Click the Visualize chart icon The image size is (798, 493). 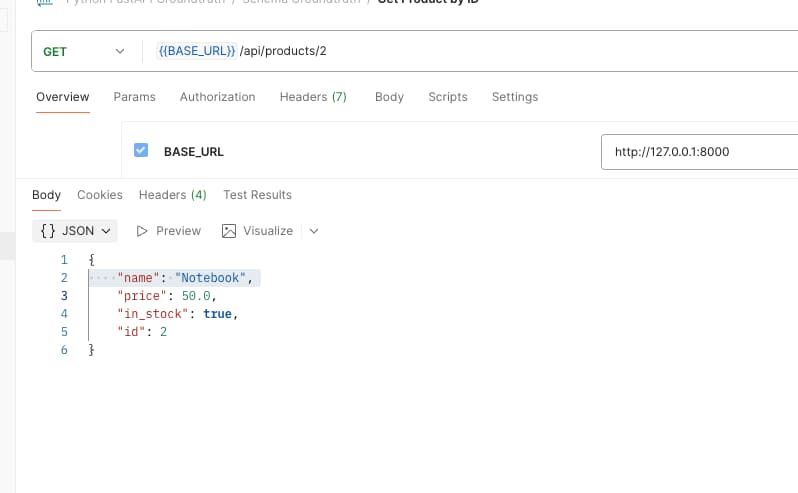tap(229, 231)
